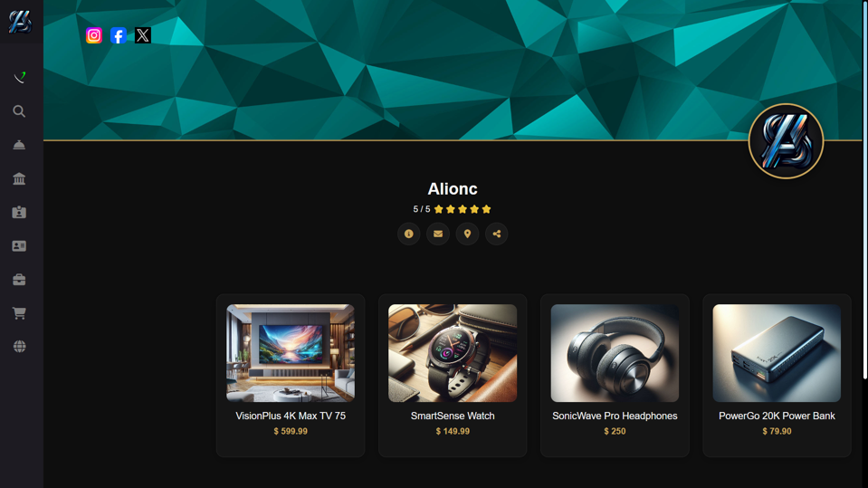Image resolution: width=868 pixels, height=488 pixels.
Task: Click the email envelope button
Action: [x=438, y=234]
